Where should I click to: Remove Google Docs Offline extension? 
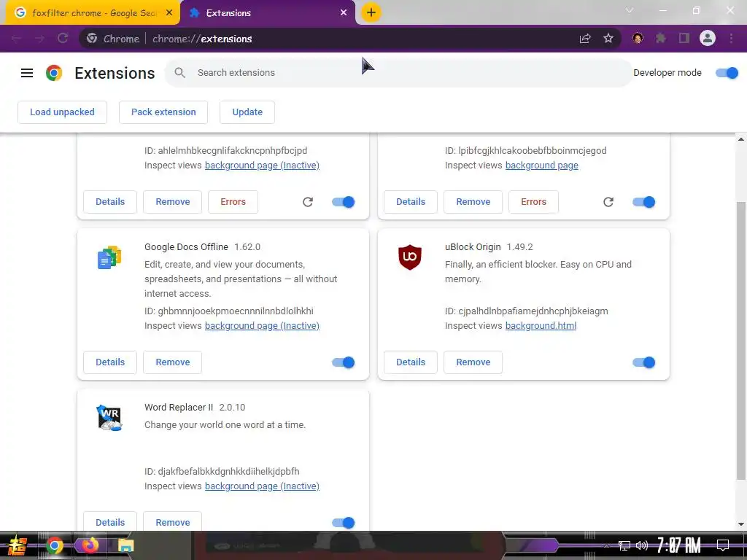(172, 362)
